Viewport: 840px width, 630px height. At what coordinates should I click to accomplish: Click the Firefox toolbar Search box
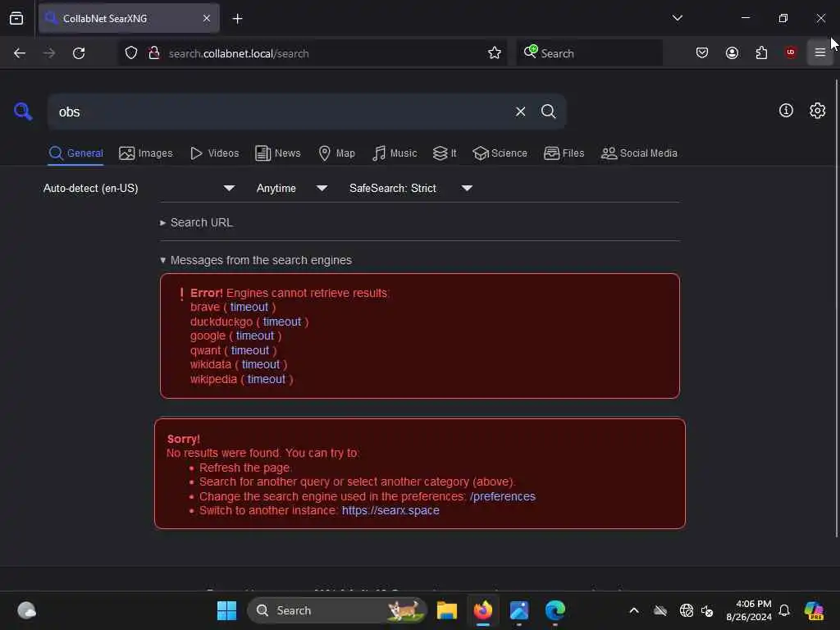tap(589, 53)
